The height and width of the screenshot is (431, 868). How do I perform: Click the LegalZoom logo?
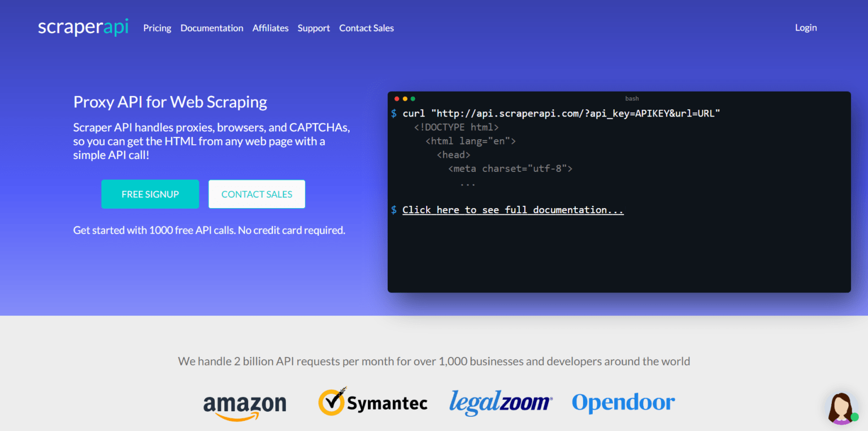(501, 402)
